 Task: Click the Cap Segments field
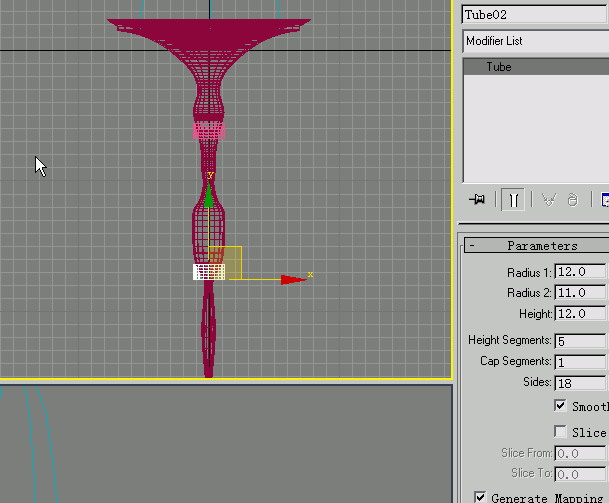click(580, 362)
